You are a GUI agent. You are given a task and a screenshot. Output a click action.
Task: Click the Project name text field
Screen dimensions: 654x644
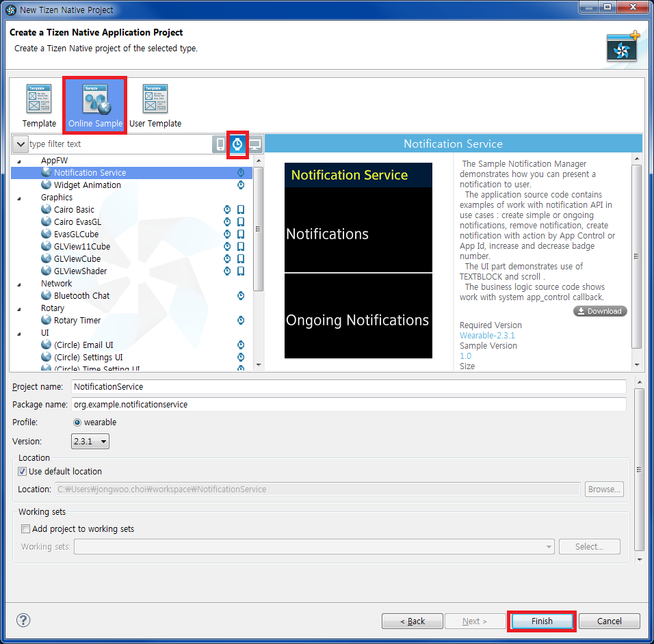pos(348,387)
